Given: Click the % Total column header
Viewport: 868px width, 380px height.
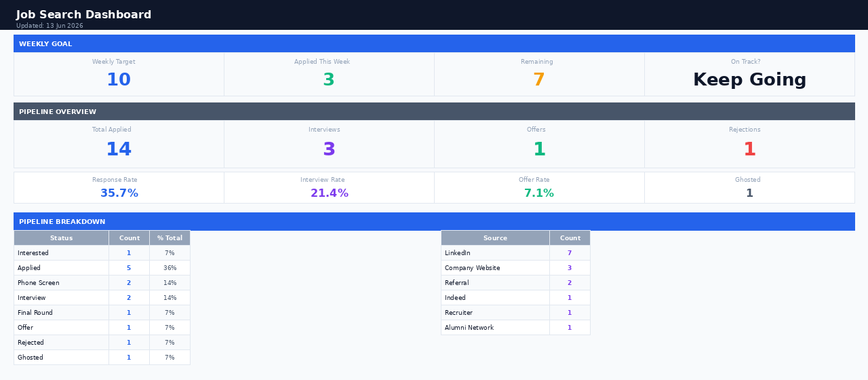Looking at the screenshot, I should tap(170, 237).
